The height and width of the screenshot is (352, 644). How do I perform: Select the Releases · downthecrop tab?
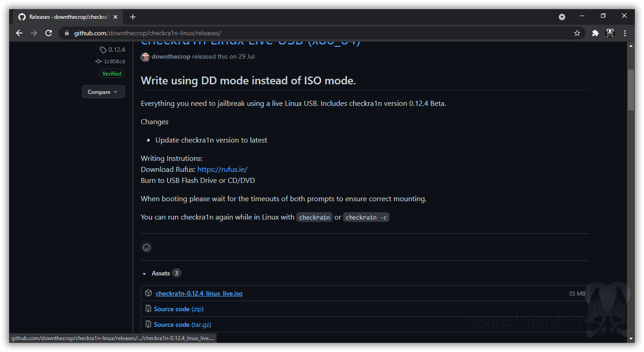tap(67, 17)
